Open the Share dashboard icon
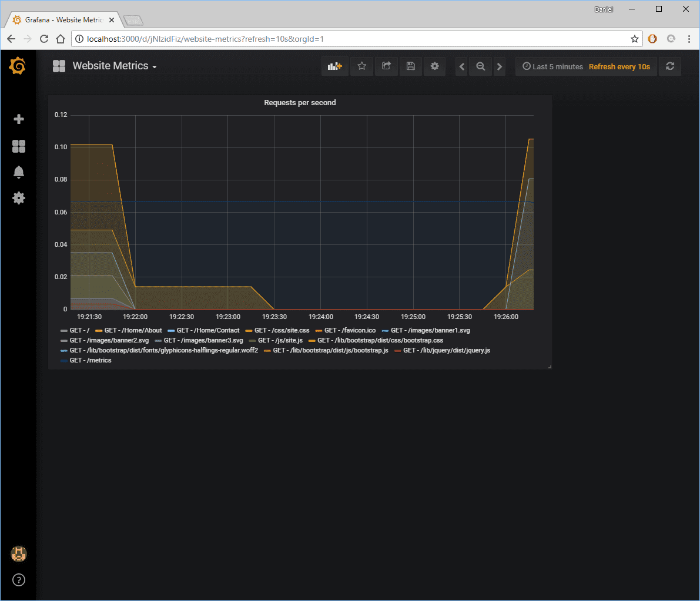 (x=386, y=66)
